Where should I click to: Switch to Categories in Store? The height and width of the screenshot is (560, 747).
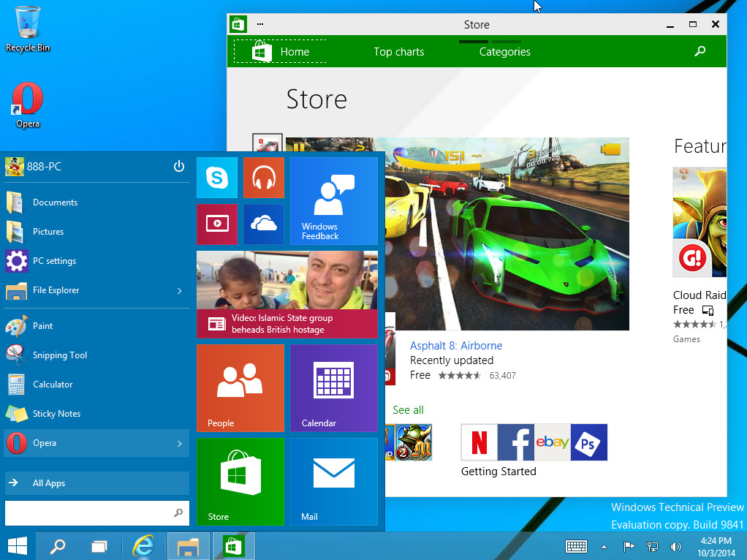coord(504,51)
